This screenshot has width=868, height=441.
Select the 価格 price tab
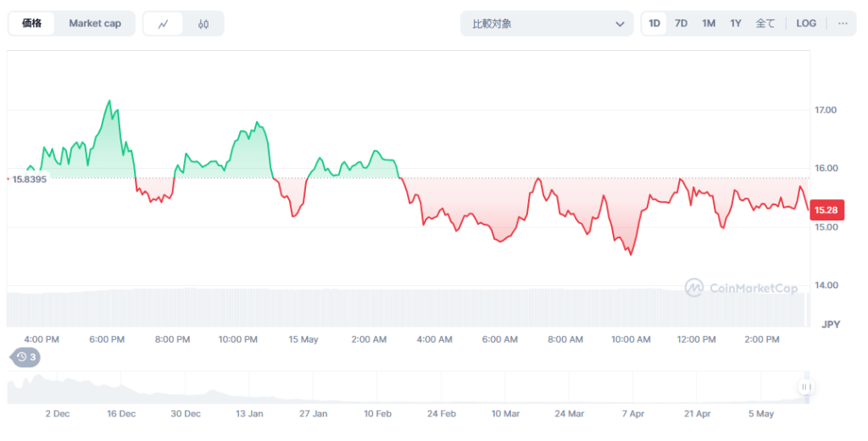(x=33, y=24)
